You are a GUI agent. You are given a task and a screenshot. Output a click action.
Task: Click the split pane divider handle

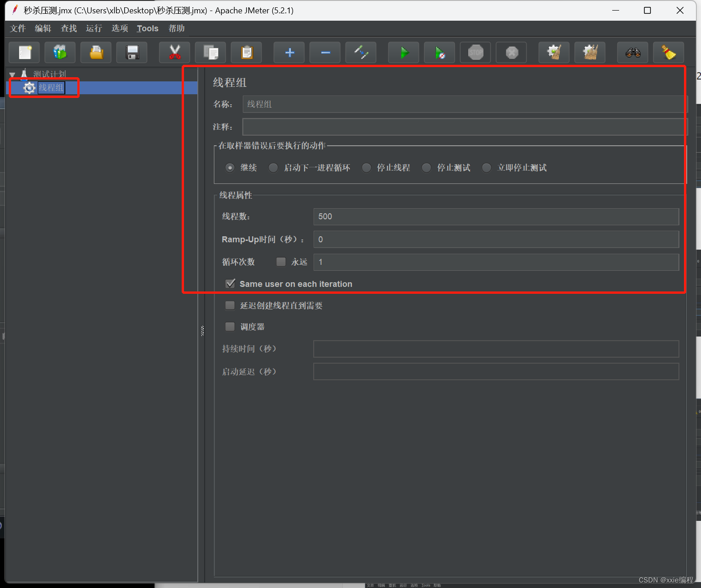202,331
